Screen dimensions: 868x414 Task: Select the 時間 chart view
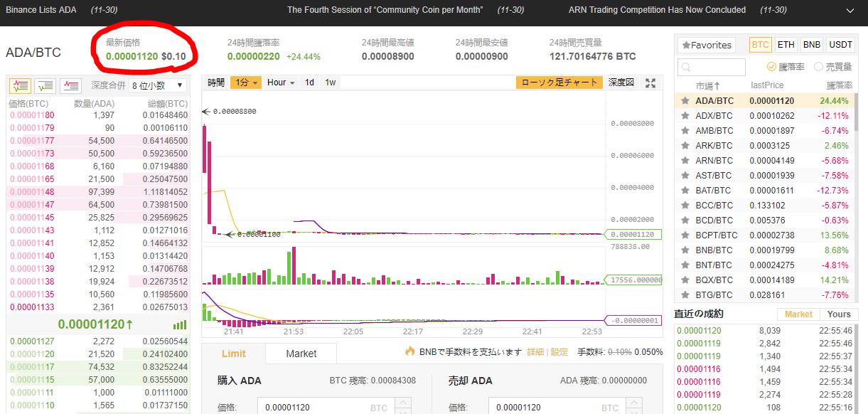pyautogui.click(x=216, y=83)
